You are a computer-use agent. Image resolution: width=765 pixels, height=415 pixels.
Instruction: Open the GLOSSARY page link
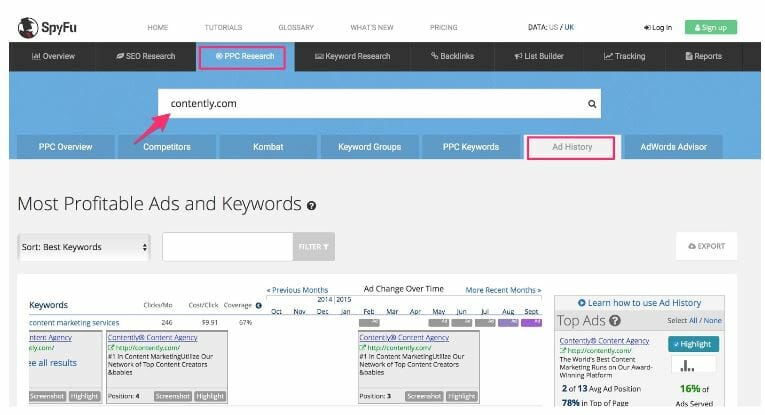pyautogui.click(x=296, y=27)
